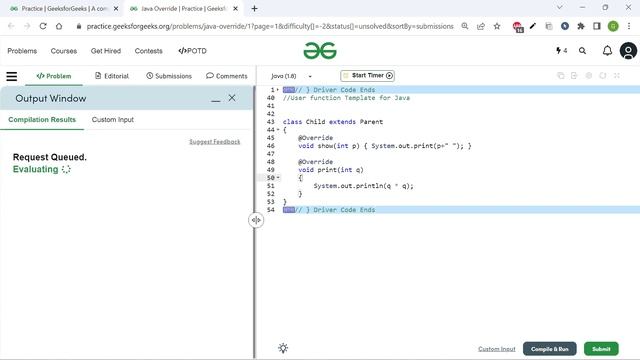The height and width of the screenshot is (360, 640).
Task: Collapse code fold arrow at line 44
Action: click(x=278, y=130)
